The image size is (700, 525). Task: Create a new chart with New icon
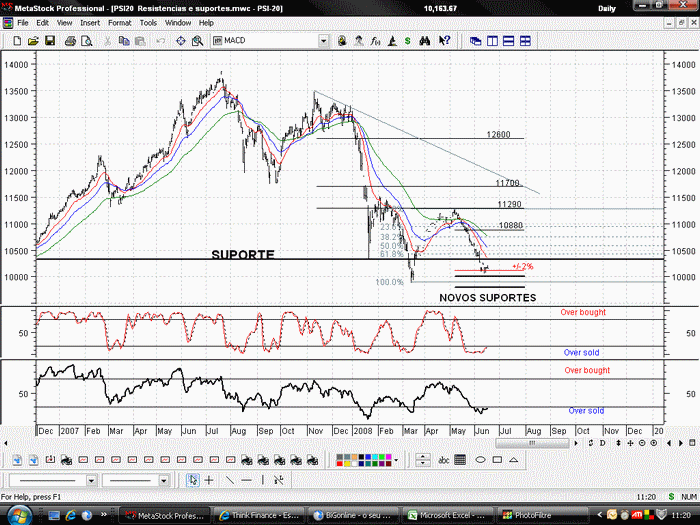click(x=17, y=41)
